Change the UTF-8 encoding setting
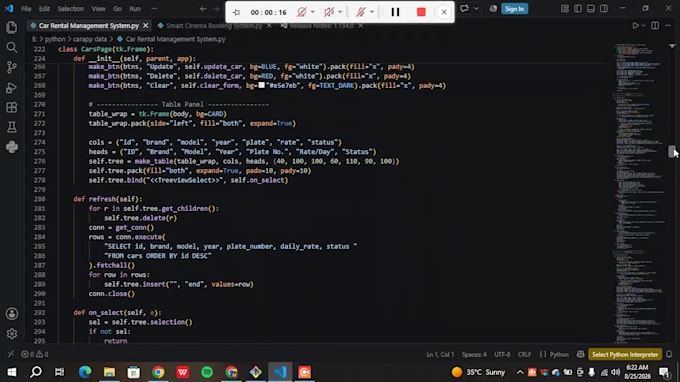680x382 pixels. coord(502,354)
